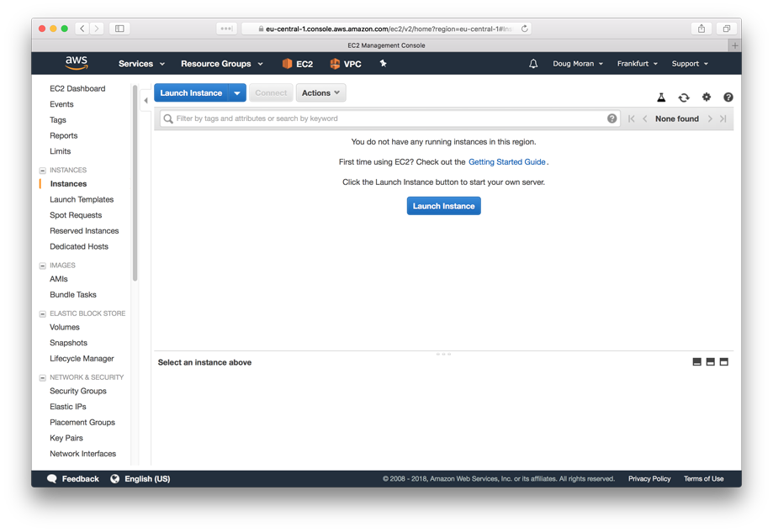Open Volumes in sidebar
The height and width of the screenshot is (532, 773).
click(64, 327)
